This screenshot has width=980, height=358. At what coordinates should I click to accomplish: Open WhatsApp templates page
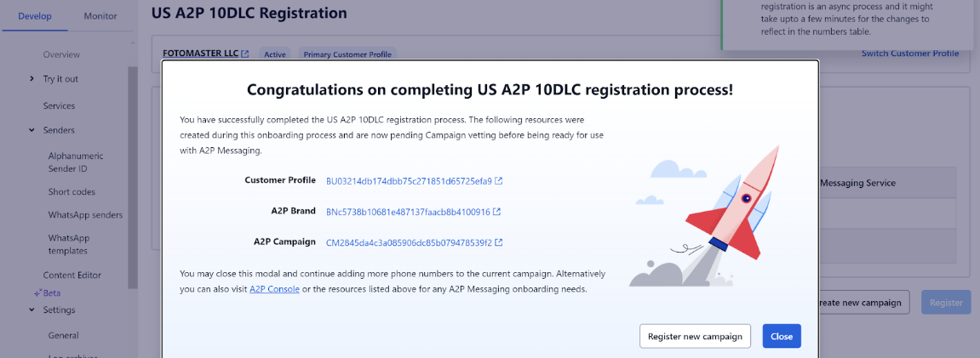[x=69, y=245]
